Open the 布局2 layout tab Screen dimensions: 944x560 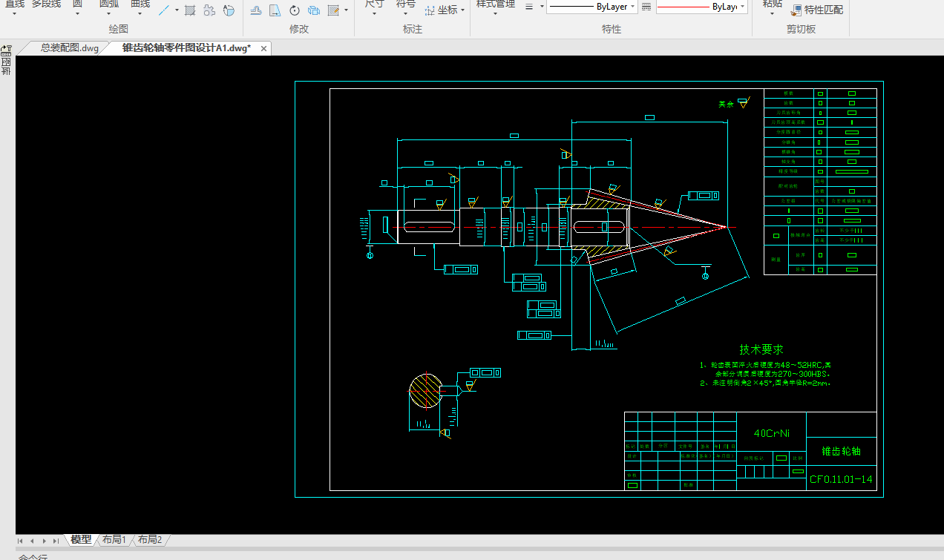click(150, 540)
